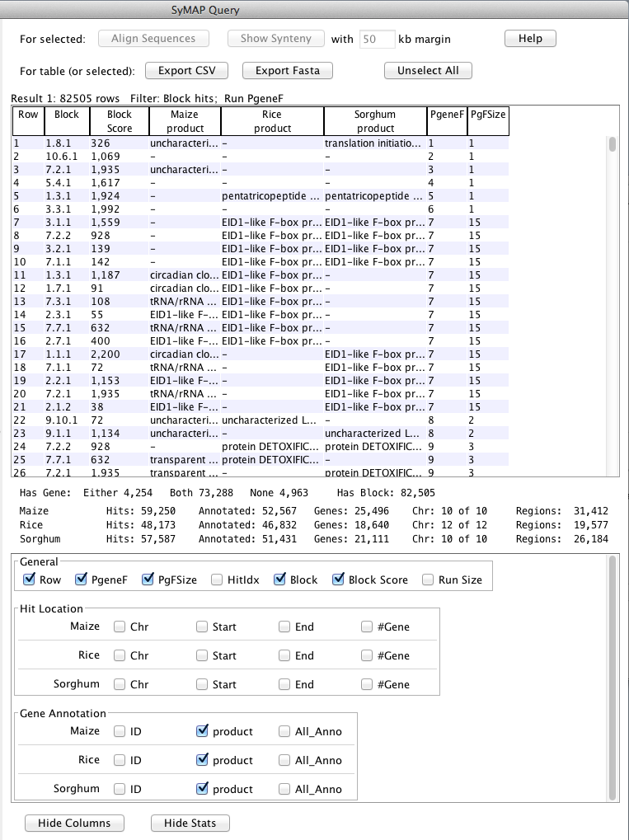
Task: Enable Sorghum Chr hit location checkbox
Action: point(120,685)
